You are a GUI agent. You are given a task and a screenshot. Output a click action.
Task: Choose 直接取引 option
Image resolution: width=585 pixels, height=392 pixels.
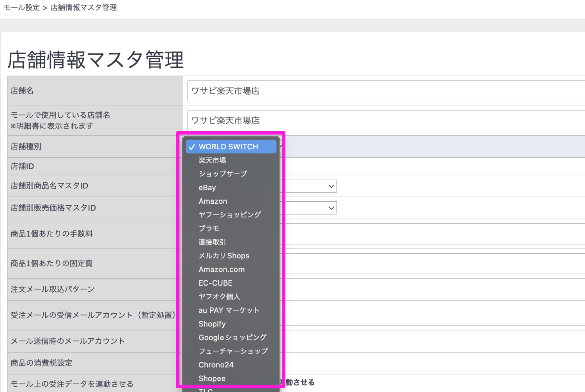coord(231,242)
